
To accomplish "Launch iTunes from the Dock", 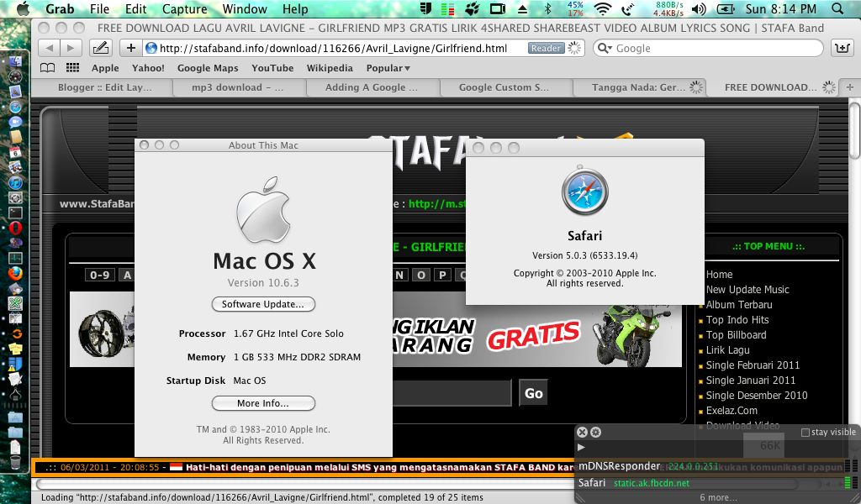I will (15, 182).
